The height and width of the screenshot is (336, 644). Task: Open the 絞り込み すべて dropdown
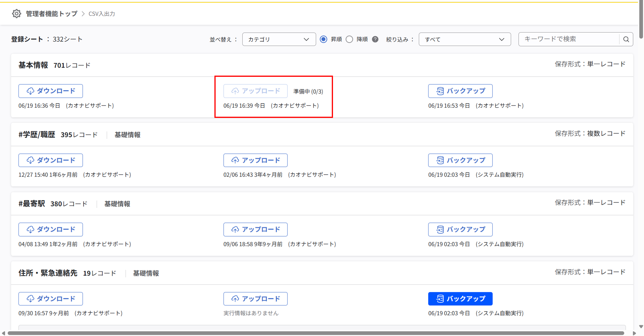click(x=465, y=39)
